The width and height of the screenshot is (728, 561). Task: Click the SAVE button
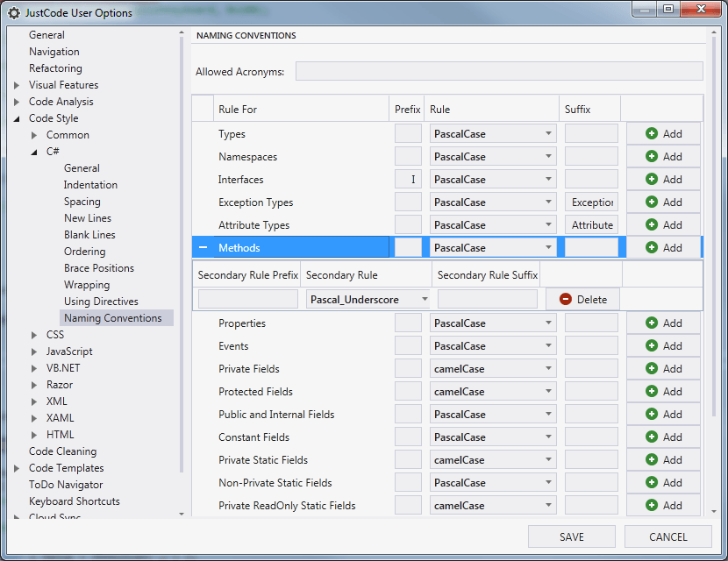coord(571,536)
